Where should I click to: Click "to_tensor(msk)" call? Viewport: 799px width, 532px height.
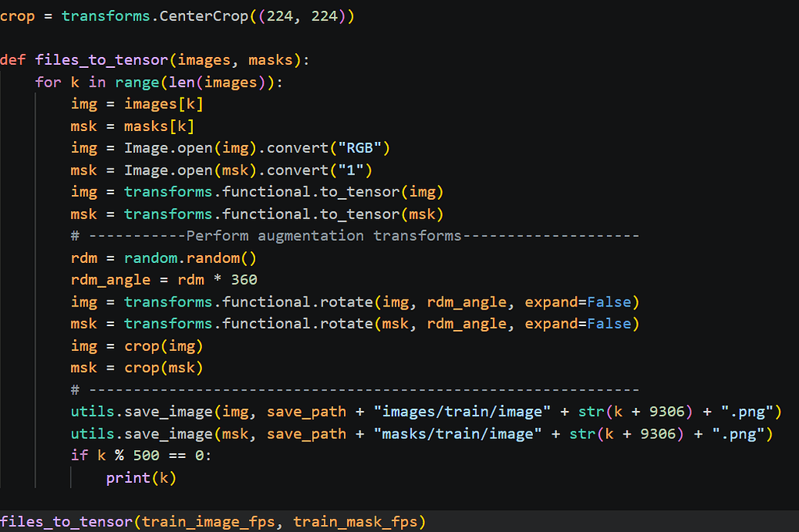[382, 215]
